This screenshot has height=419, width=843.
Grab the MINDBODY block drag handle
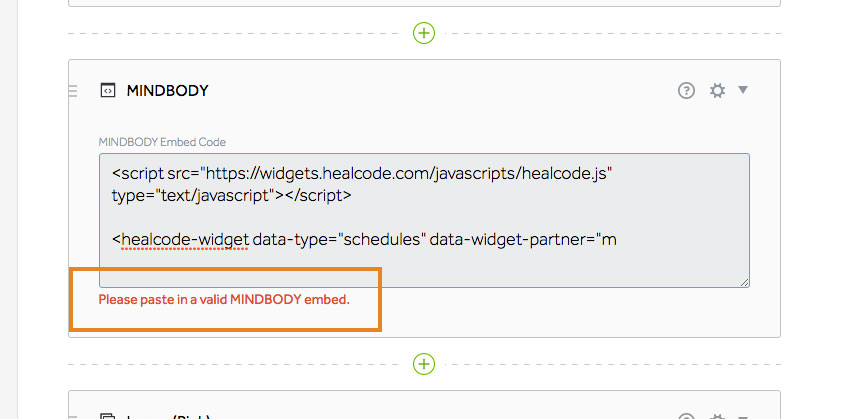(74, 91)
